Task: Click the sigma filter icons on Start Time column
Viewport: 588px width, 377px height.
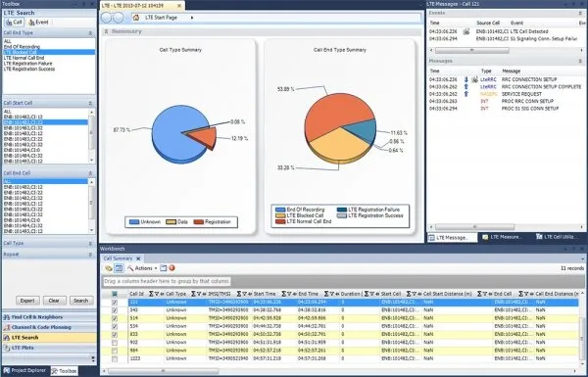Action: [289, 294]
